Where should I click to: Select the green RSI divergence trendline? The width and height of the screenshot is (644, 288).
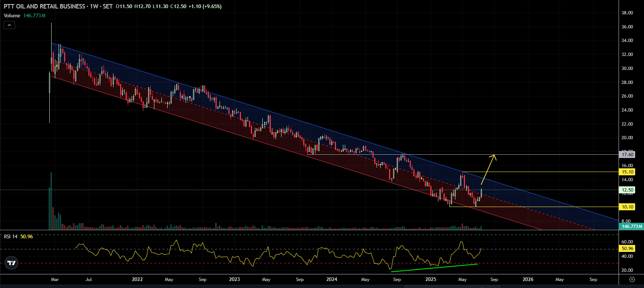point(435,268)
